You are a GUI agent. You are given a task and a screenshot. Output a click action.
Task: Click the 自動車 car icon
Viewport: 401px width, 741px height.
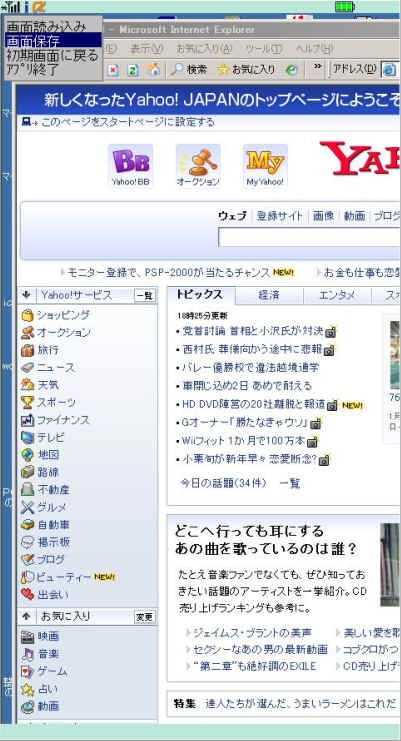coord(28,525)
